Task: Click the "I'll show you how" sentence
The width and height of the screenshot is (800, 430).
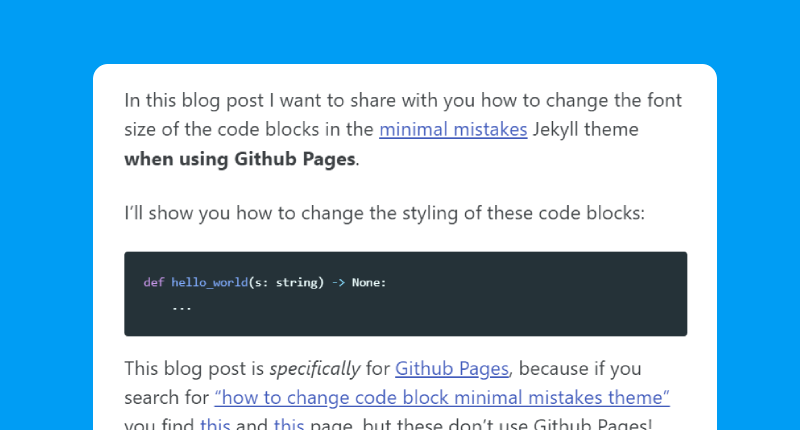Action: (385, 213)
